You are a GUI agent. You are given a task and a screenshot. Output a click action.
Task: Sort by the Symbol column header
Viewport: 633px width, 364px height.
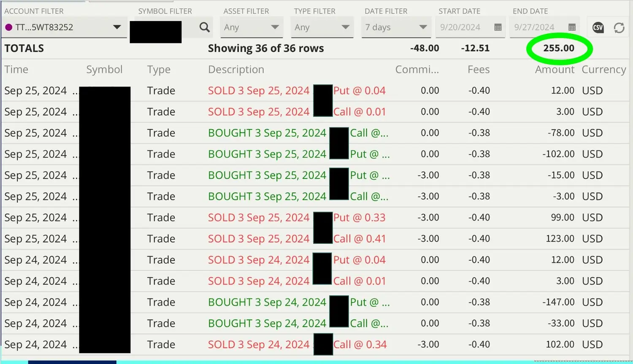pos(104,70)
